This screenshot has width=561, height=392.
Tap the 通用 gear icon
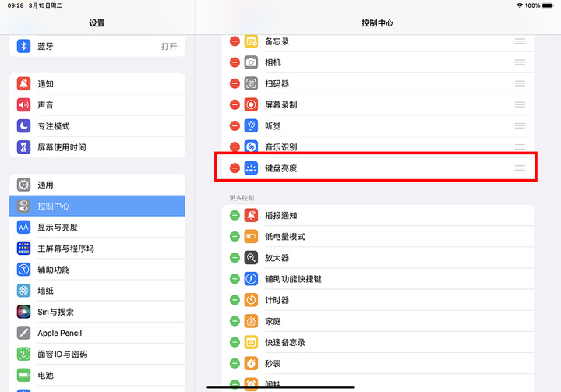coord(24,185)
